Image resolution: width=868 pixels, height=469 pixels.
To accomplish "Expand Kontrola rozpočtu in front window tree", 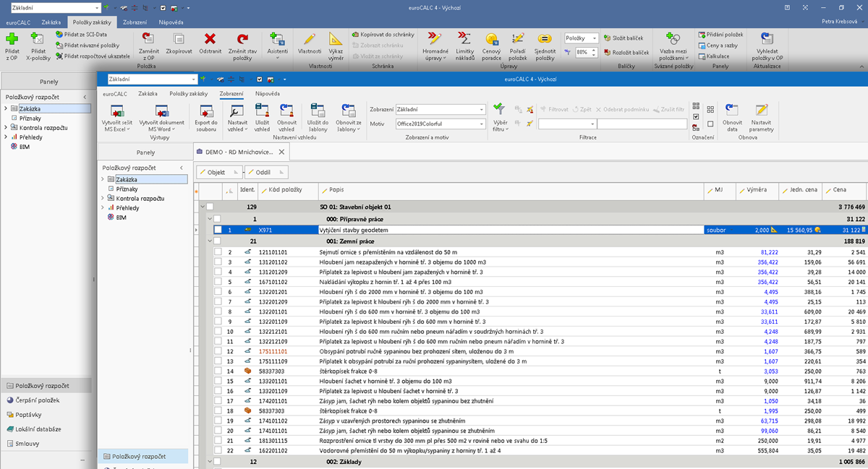I will (101, 198).
